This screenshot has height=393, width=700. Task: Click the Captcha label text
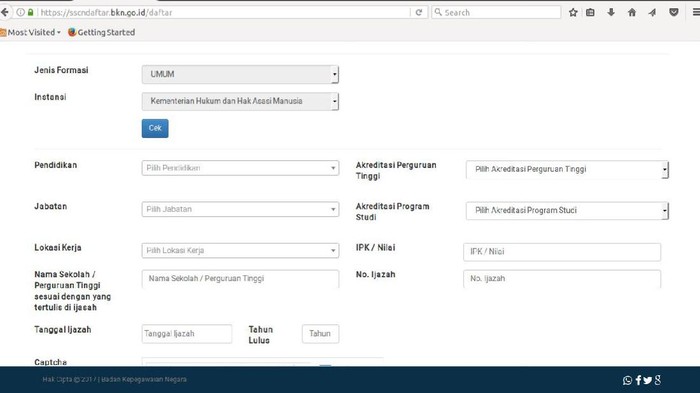coord(50,362)
